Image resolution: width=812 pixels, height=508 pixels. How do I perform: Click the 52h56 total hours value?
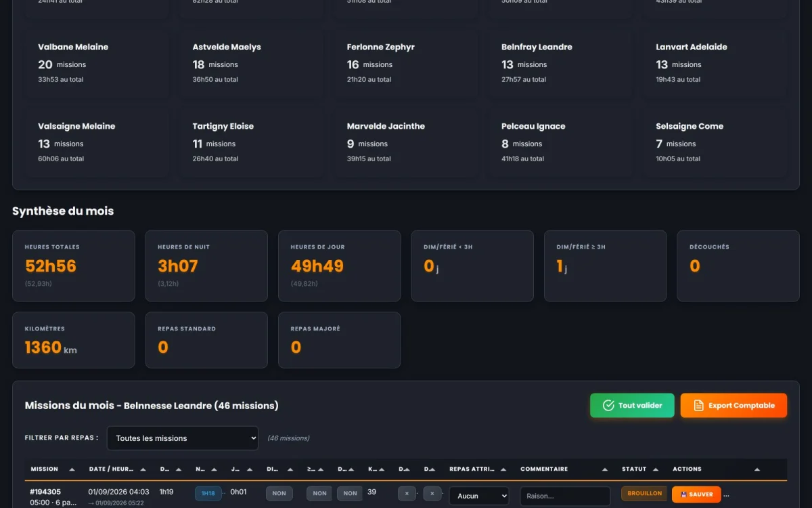pos(51,266)
